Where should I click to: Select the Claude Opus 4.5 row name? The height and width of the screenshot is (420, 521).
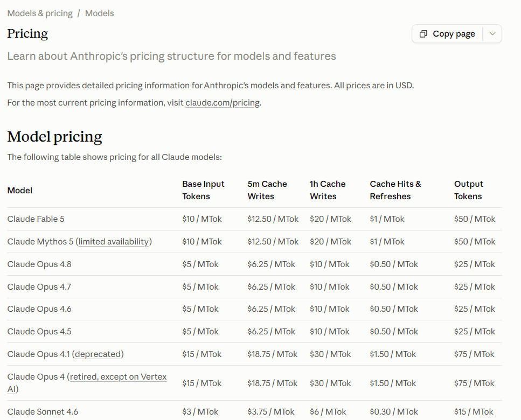[x=39, y=332]
